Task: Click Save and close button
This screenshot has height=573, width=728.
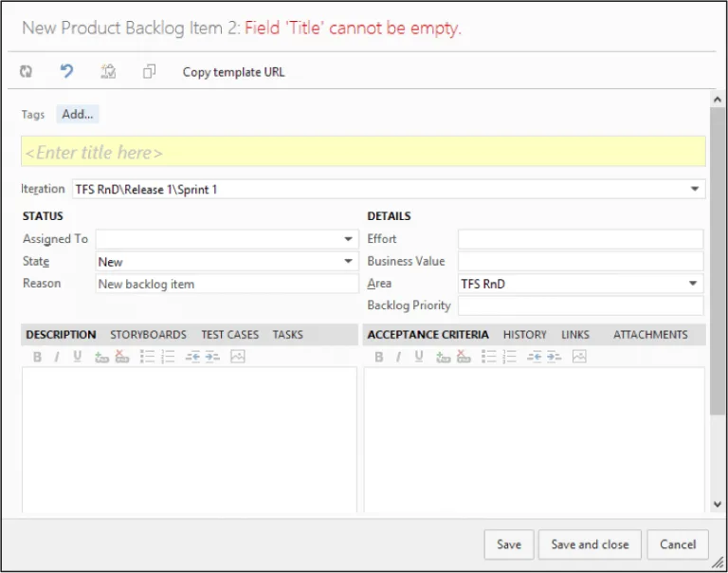Action: [590, 545]
